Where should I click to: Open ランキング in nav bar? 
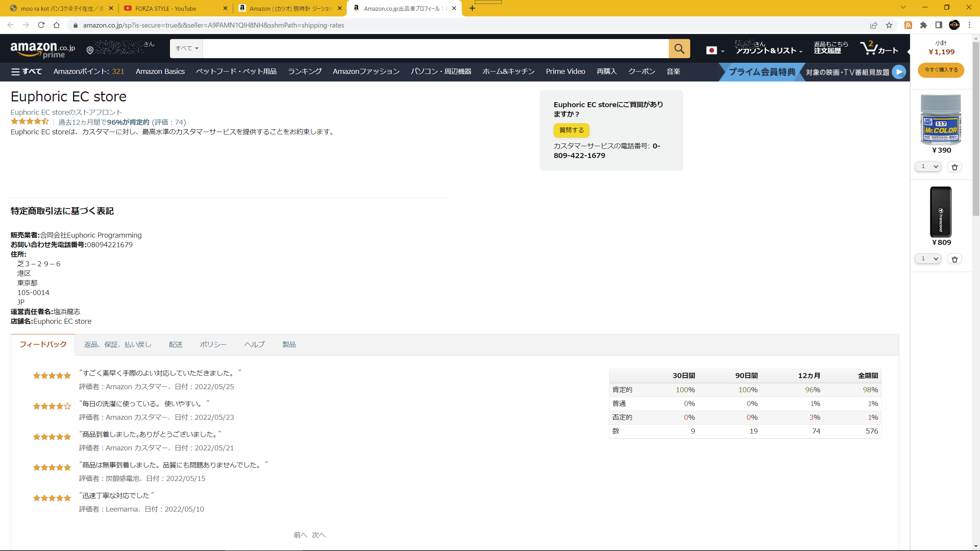point(305,72)
